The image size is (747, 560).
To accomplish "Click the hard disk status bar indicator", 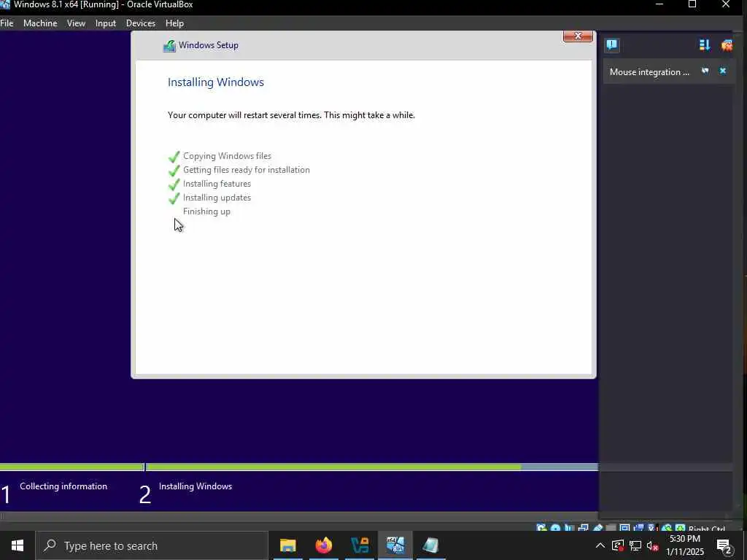I will point(541,528).
